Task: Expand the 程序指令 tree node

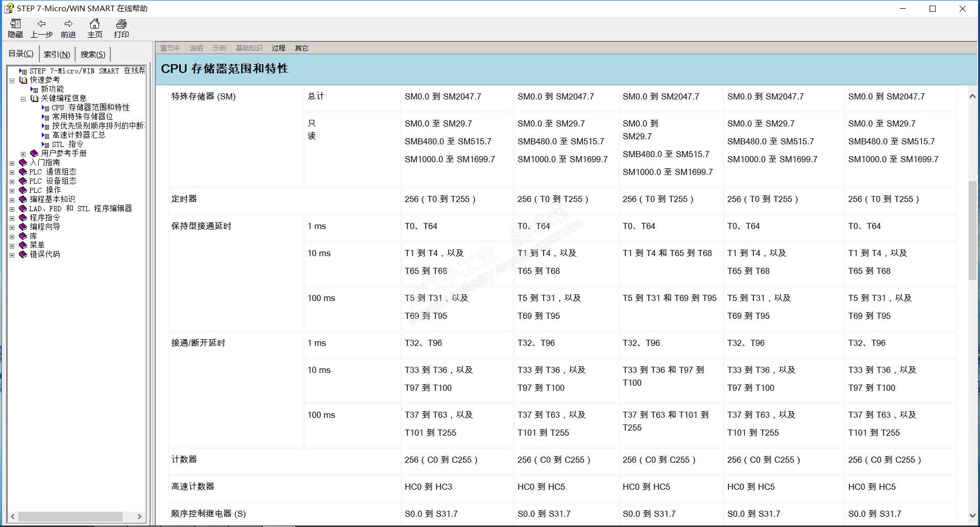Action: [12, 218]
